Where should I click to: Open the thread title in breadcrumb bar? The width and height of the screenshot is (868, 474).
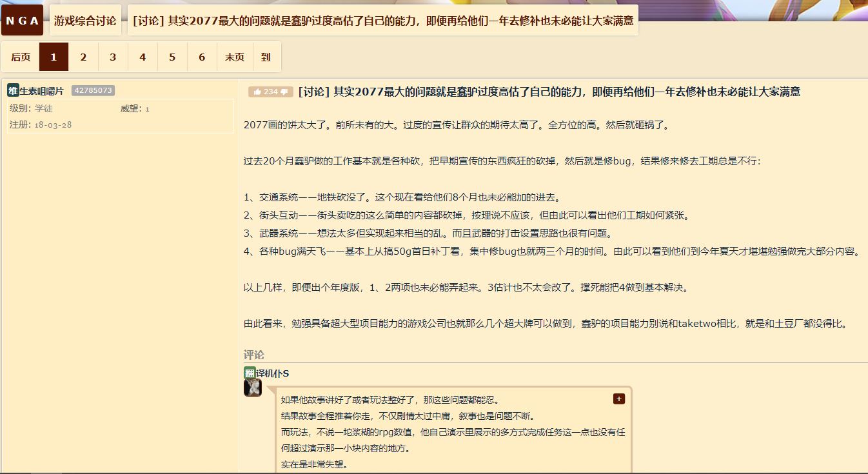(x=383, y=21)
